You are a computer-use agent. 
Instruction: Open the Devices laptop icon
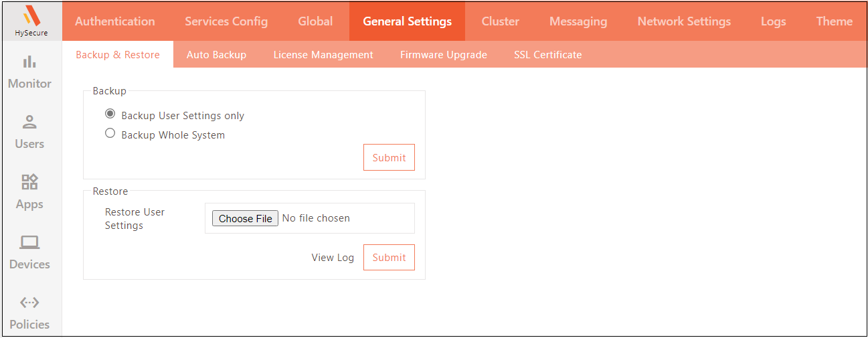[x=29, y=242]
